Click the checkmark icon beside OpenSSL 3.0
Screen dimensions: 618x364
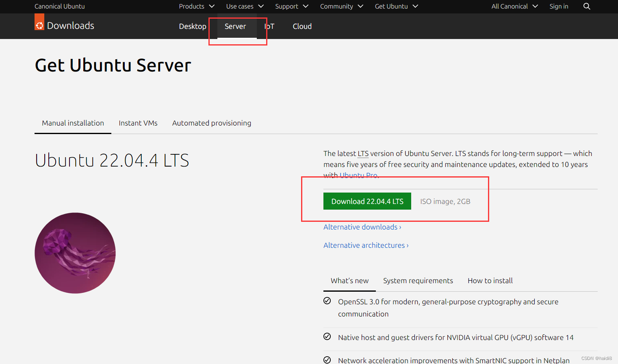tap(327, 301)
